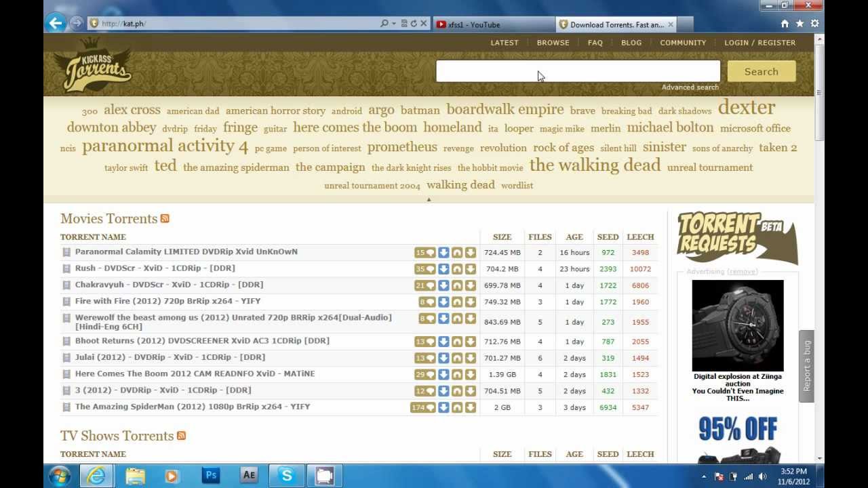Click the 'dexter' tag in tag cloud
Image resolution: width=868 pixels, height=488 pixels.
746,108
